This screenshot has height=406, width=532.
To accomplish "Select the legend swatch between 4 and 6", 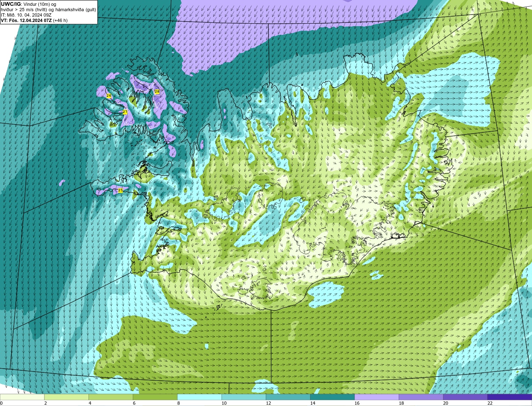I will pos(111,397).
